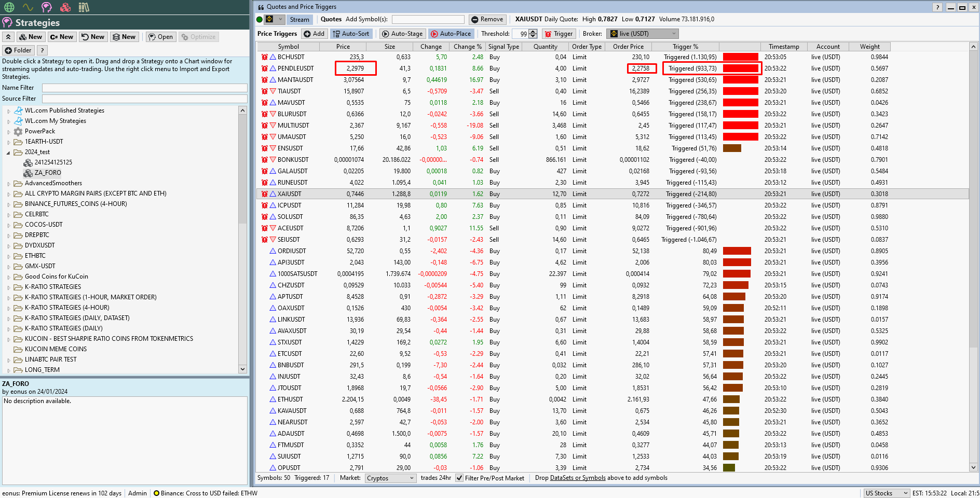Image resolution: width=980 pixels, height=498 pixels.
Task: Increase the Threshold stepper value
Action: [533, 32]
